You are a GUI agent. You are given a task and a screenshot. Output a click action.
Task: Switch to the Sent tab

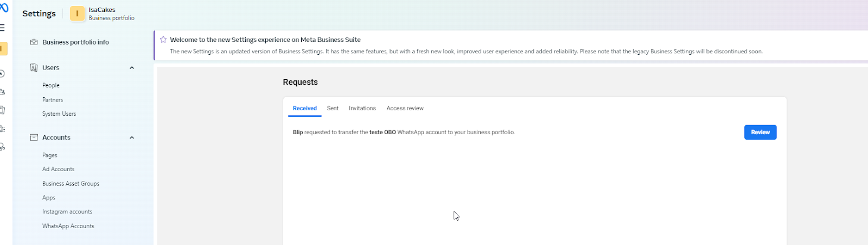333,108
